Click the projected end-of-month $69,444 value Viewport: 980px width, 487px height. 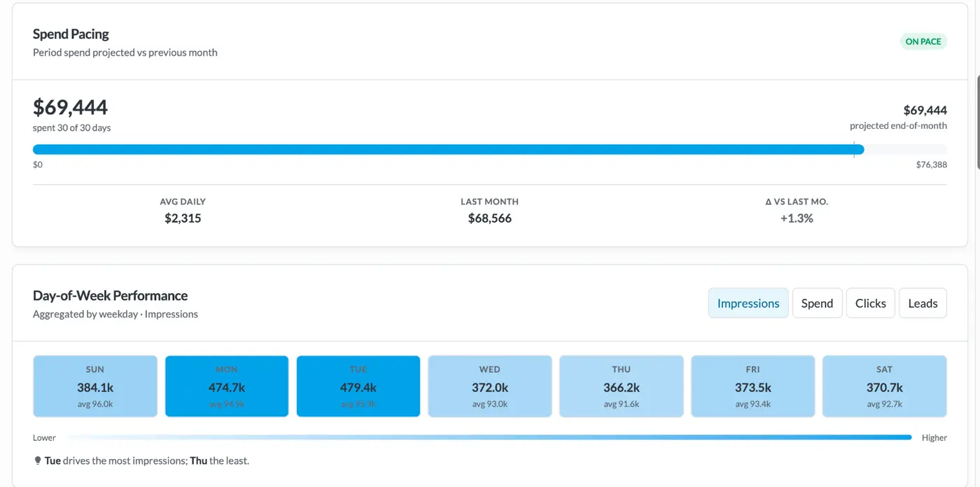(x=925, y=110)
